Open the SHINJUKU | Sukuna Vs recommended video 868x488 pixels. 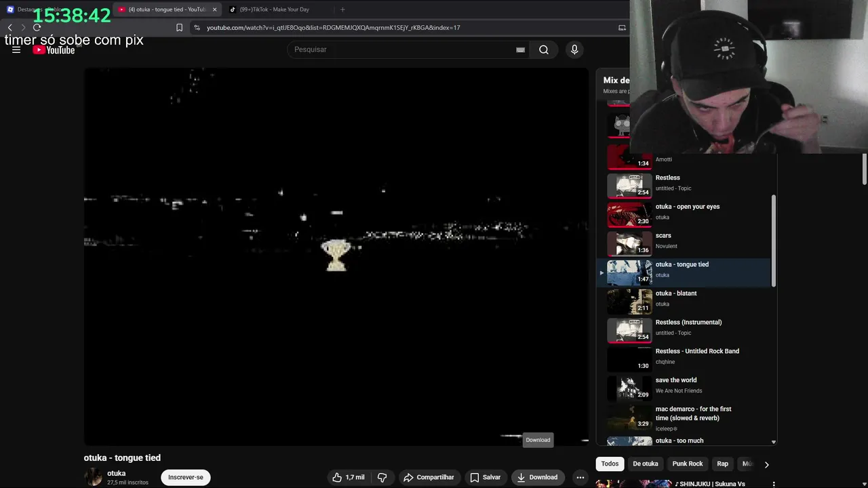[710, 484]
